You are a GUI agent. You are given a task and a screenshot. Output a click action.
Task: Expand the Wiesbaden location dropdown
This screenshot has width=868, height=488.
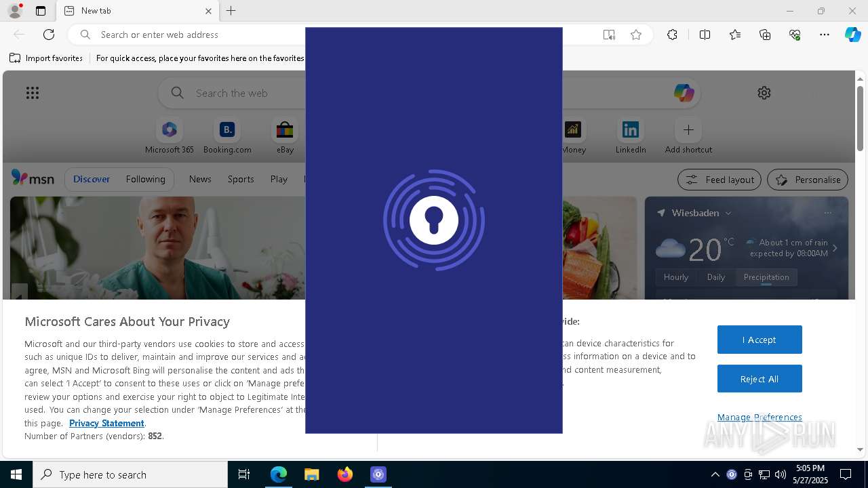coord(728,213)
